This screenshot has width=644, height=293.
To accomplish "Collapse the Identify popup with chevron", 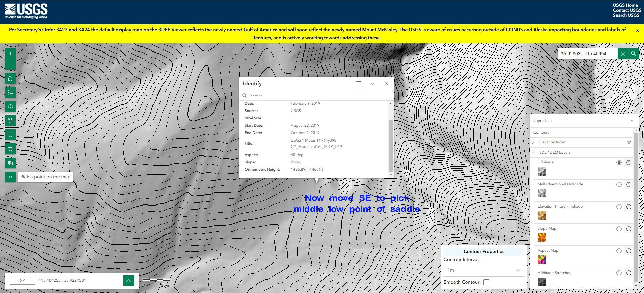I will (373, 84).
